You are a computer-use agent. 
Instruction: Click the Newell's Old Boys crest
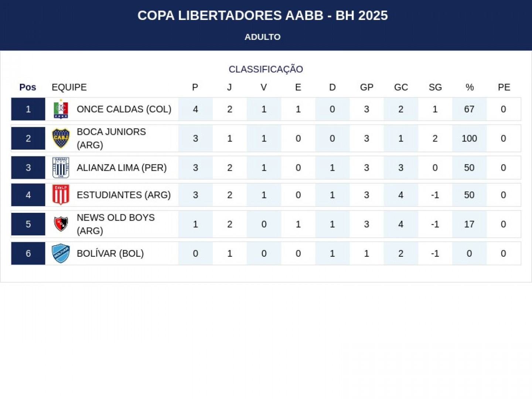61,224
